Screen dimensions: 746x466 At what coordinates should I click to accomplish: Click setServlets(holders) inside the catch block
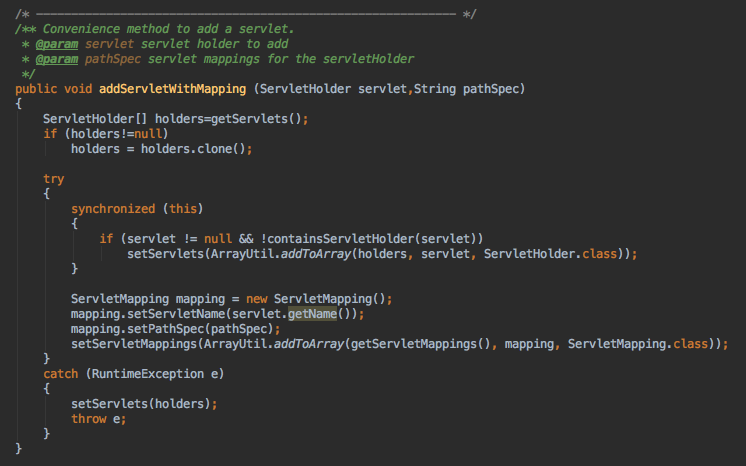140,403
